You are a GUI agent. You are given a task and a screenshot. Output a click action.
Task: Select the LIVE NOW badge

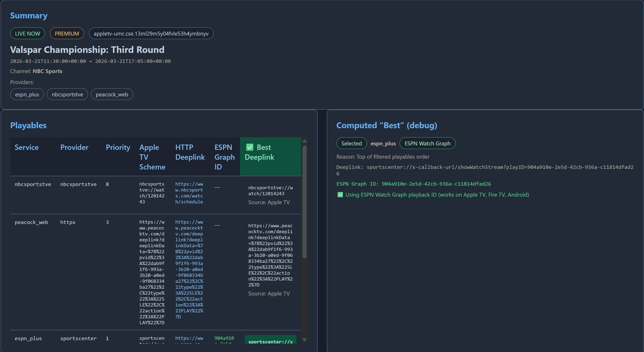click(28, 34)
